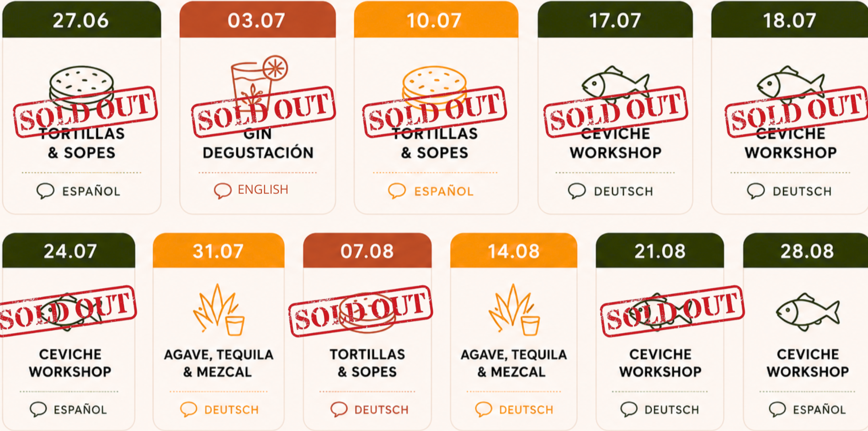
Task: Open Ceviche Workshop title on 28.08
Action: coord(808,363)
